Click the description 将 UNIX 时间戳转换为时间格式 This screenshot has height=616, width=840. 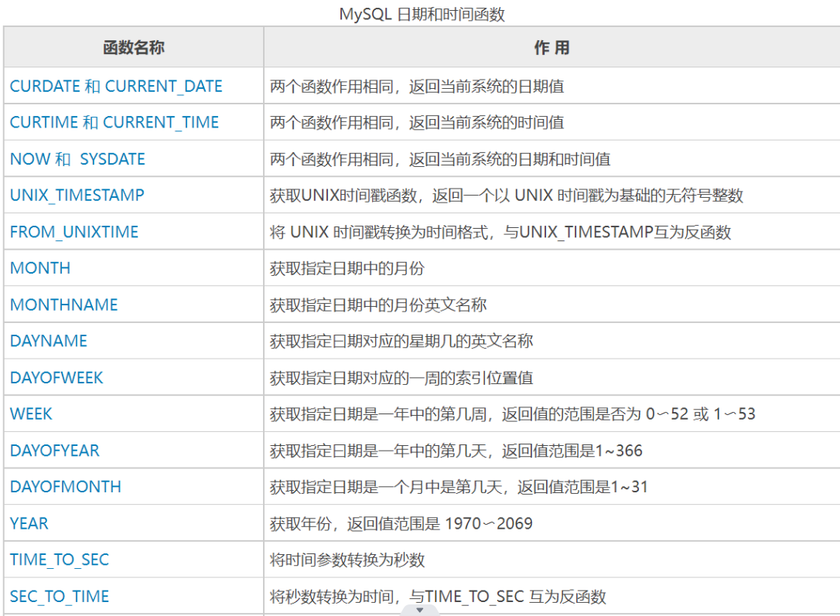click(x=379, y=232)
